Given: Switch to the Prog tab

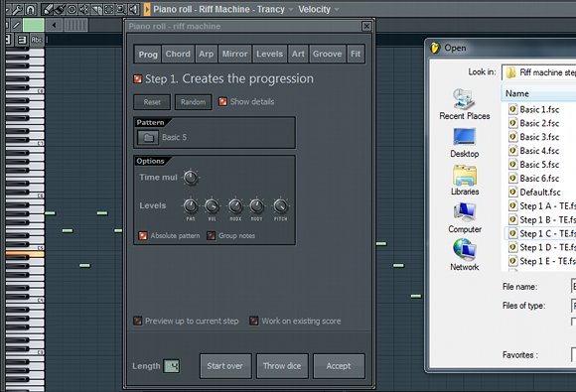Looking at the screenshot, I should [x=148, y=54].
